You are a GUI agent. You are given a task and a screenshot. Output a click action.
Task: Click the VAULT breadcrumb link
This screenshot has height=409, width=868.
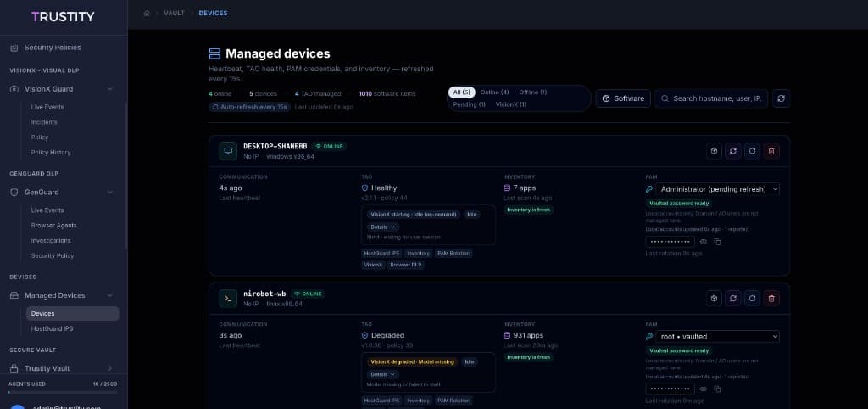[175, 13]
